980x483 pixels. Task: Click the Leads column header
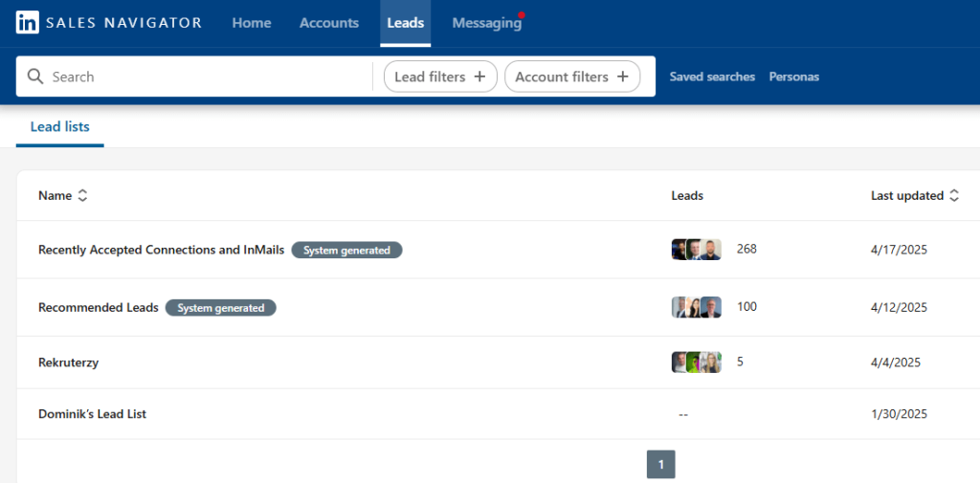687,195
